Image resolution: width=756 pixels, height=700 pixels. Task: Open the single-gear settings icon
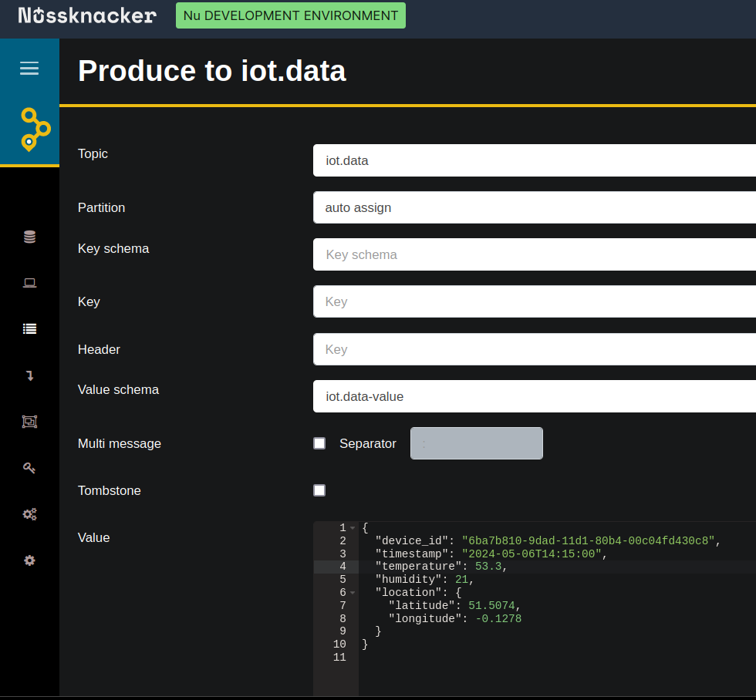point(29,560)
